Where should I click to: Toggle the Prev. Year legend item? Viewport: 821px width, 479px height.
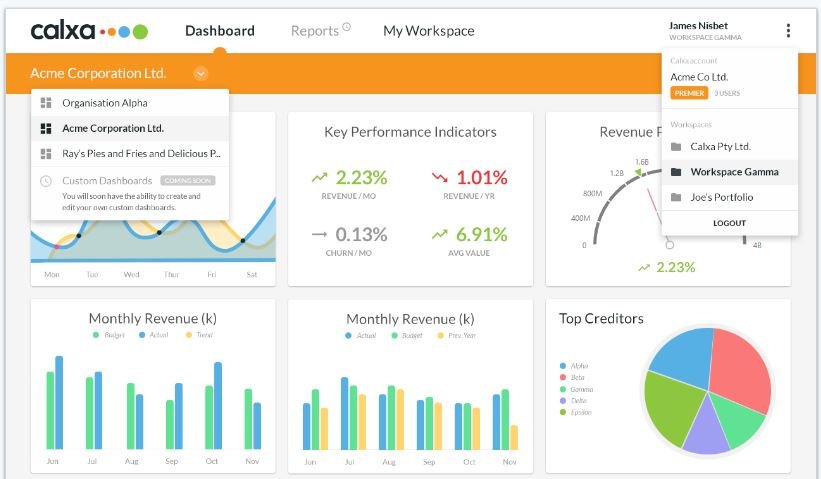(x=457, y=336)
